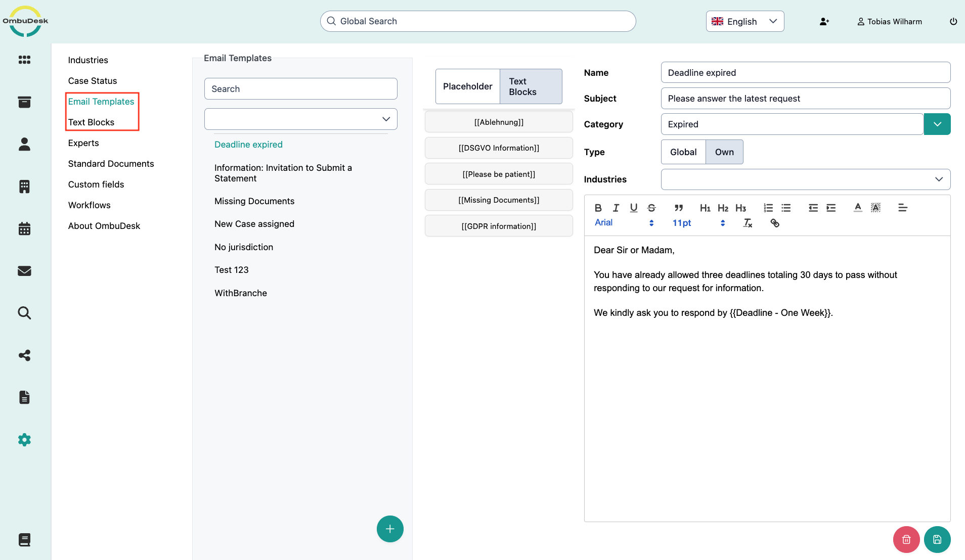Insert a bulleted list
Viewport: 965px width, 560px height.
coord(786,208)
